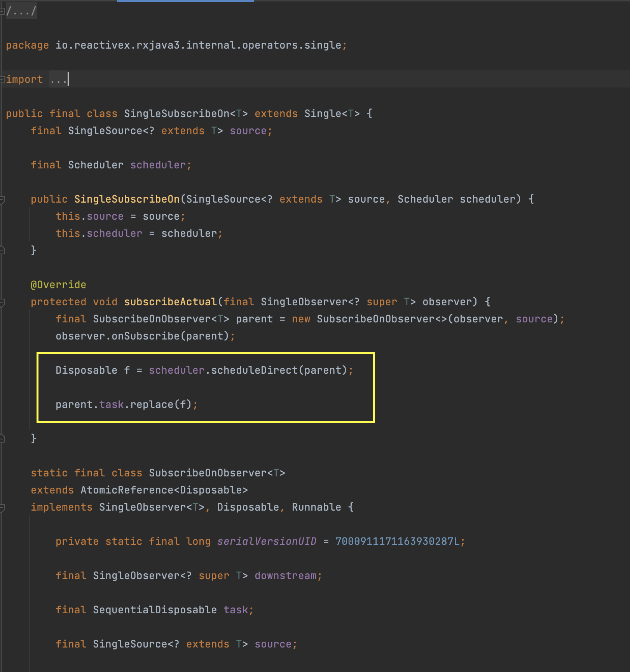Click 'Runnable' in the implements line
Viewport: 630px width, 672px height.
(317, 507)
